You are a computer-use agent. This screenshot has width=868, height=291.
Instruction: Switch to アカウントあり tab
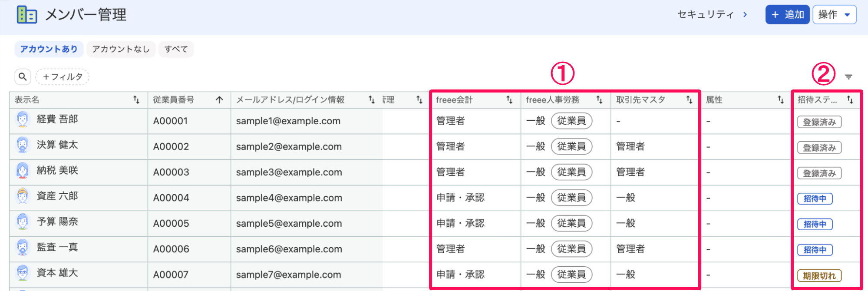coord(49,49)
